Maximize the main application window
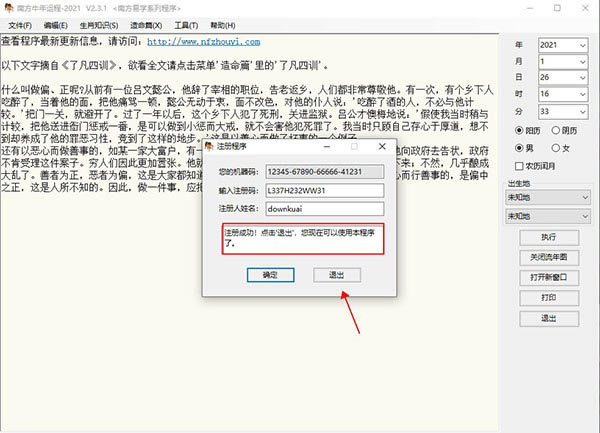 tap(558, 8)
